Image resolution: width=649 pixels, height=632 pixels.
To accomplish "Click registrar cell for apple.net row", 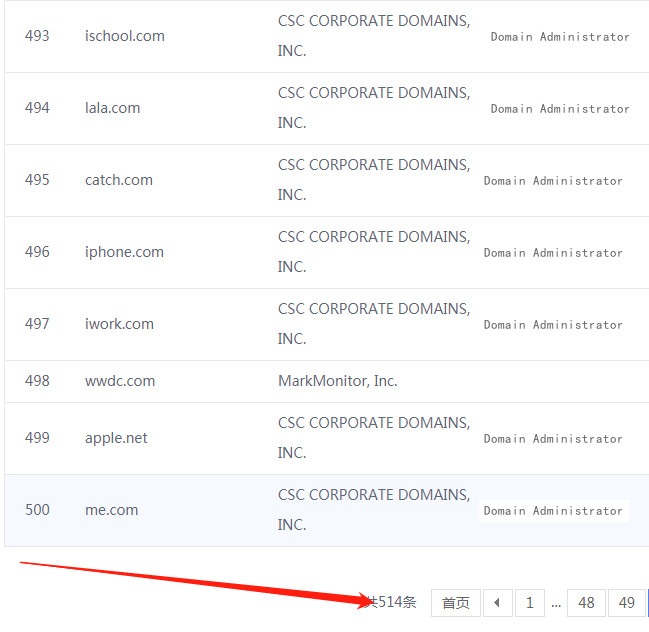I will (x=374, y=438).
